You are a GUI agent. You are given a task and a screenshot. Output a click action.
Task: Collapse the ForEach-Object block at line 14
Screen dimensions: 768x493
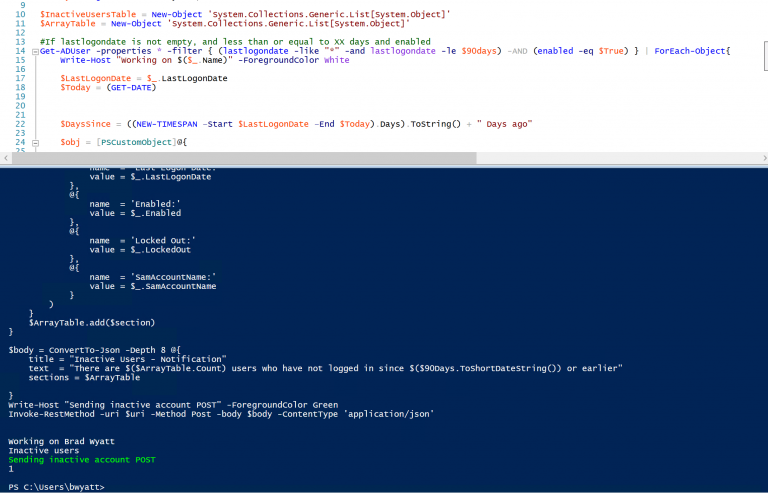[x=35, y=51]
